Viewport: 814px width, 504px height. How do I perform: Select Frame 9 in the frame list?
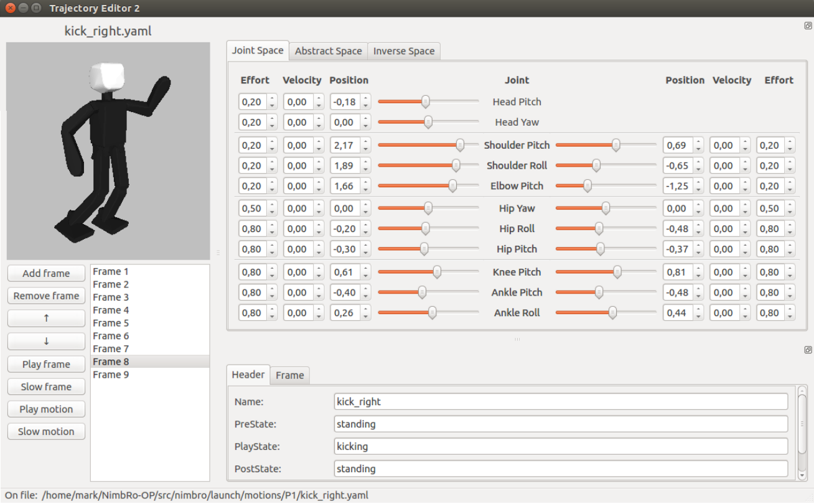(x=150, y=375)
